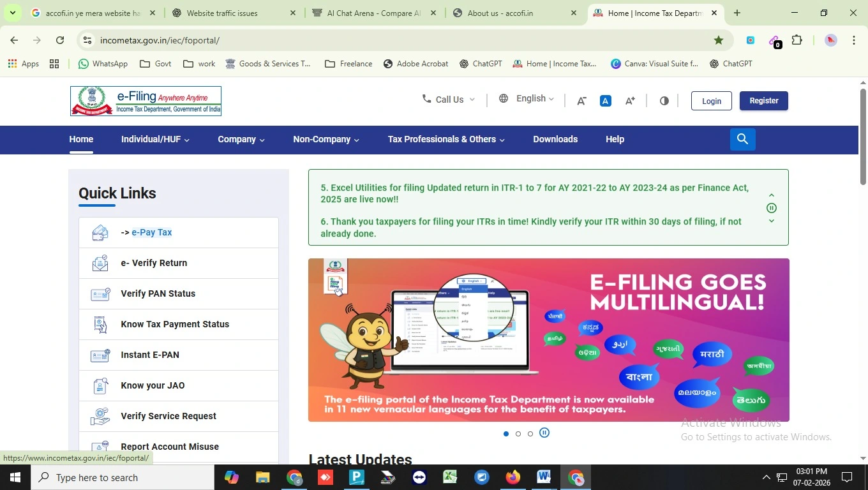868x490 pixels.
Task: Open the Chrome extensions puzzle icon
Action: click(x=797, y=40)
